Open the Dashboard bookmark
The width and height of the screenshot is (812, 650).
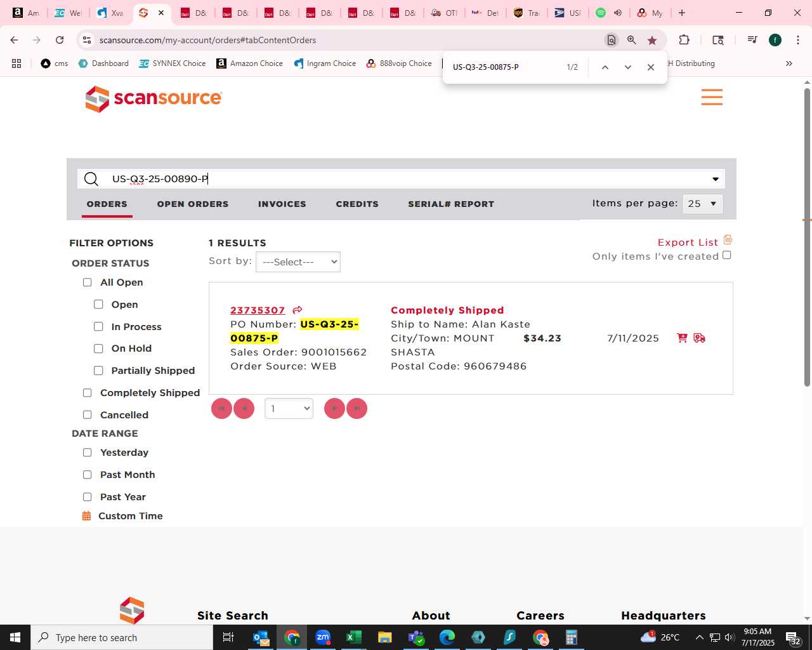pos(103,63)
